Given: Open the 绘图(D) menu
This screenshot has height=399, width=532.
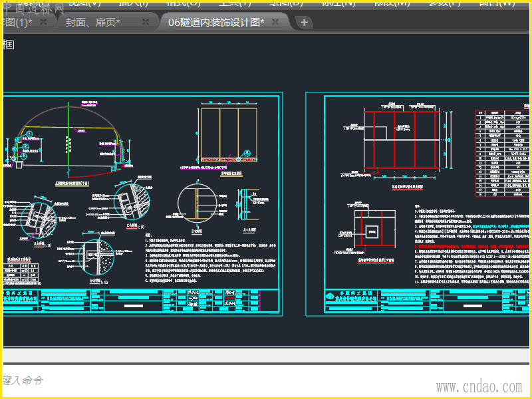Looking at the screenshot, I should [x=287, y=3].
